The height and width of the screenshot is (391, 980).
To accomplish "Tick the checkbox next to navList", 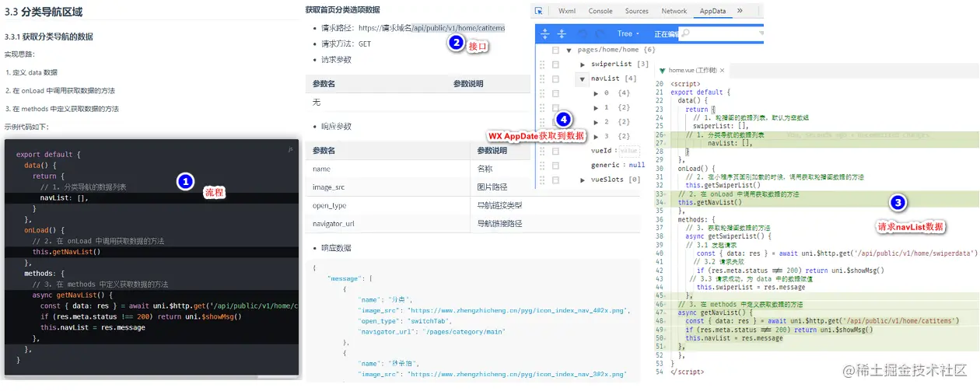I will click(555, 79).
